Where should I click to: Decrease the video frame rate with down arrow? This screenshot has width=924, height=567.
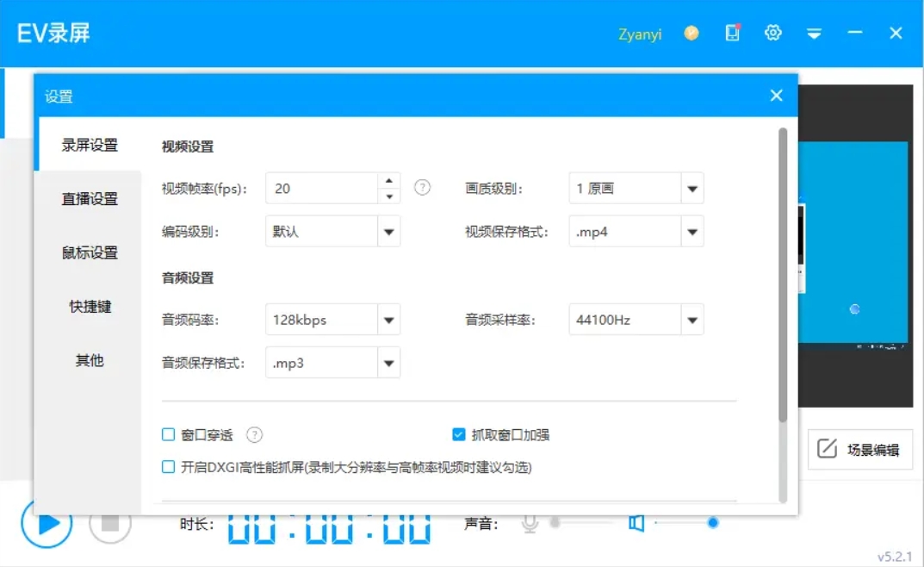coord(389,196)
